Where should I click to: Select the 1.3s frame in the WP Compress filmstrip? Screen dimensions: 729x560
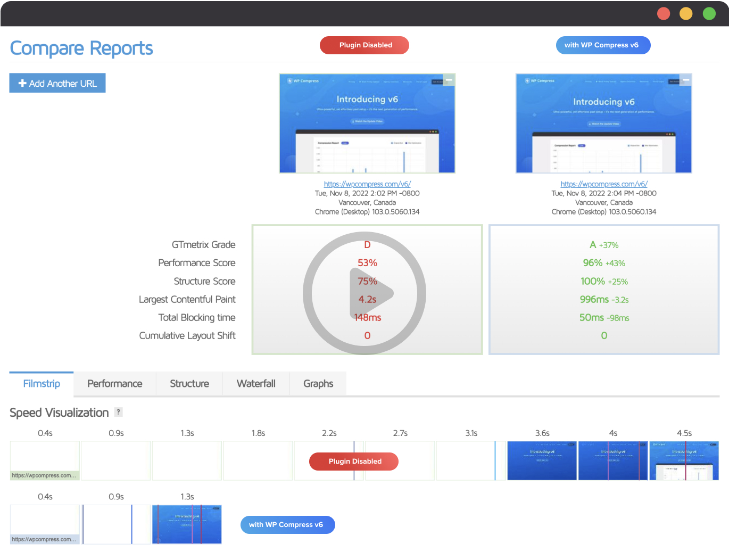187,524
